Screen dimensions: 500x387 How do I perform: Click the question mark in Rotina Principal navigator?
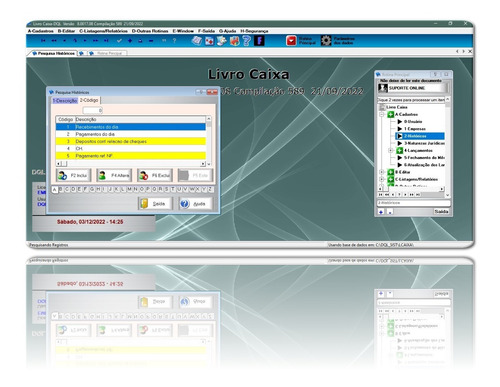pos(399,194)
